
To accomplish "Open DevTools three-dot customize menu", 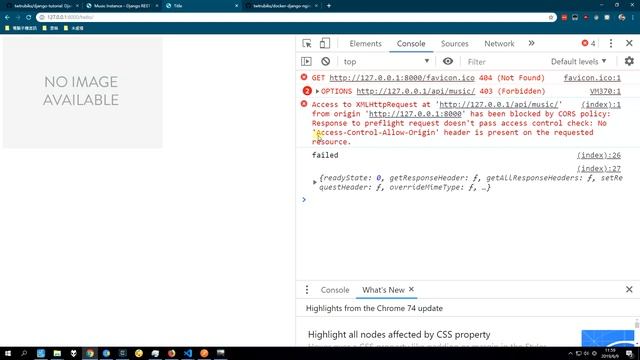I will click(x=611, y=43).
